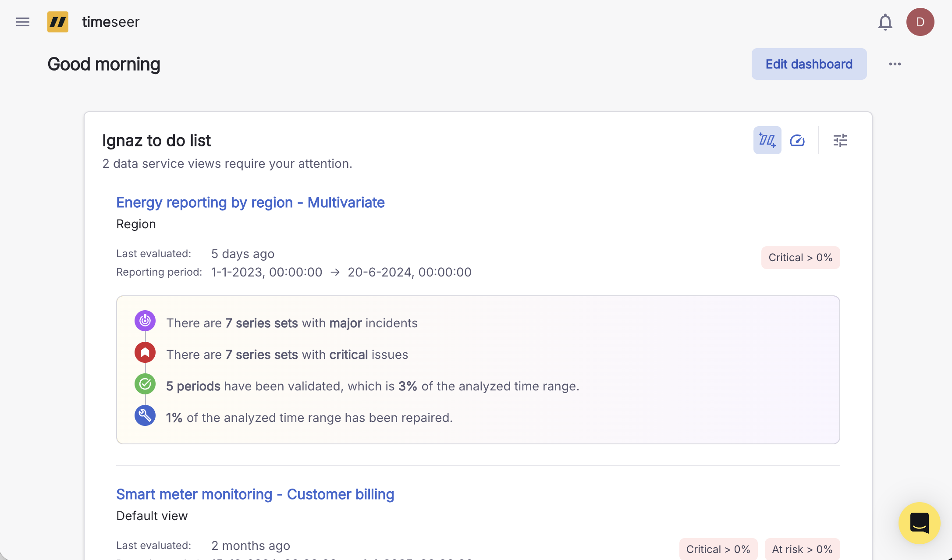Click Critical > 0% badge for Energy reporting

(800, 258)
